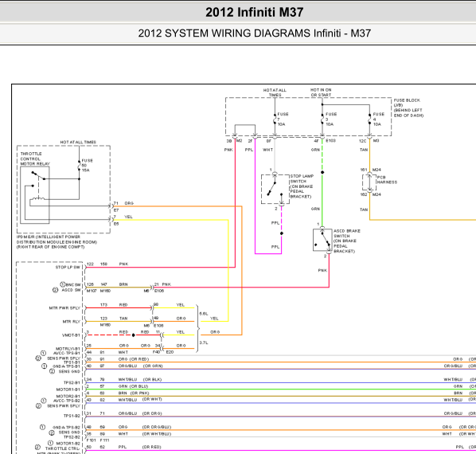Click the "MOTOR2-B1" pin label
The height and width of the screenshot is (454, 476).
point(68,397)
